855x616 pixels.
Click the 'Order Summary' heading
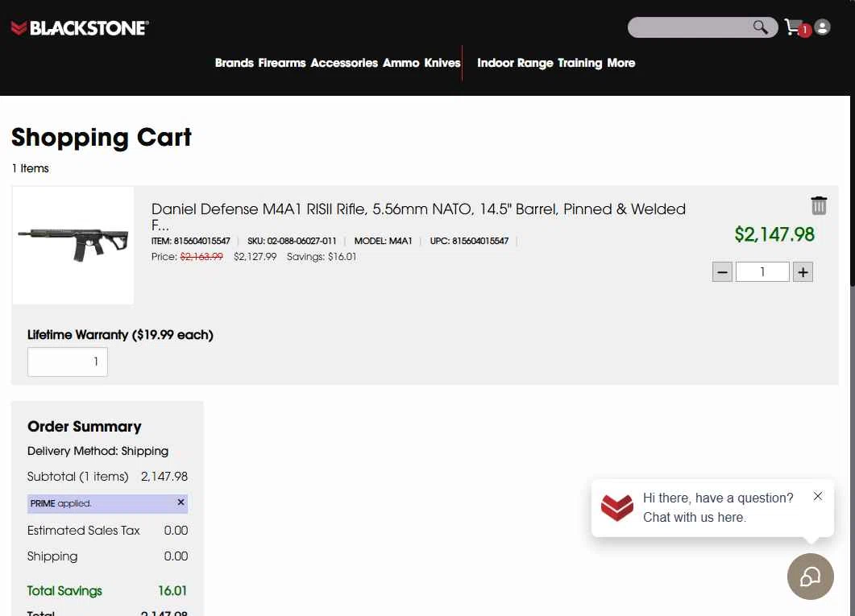pos(84,427)
